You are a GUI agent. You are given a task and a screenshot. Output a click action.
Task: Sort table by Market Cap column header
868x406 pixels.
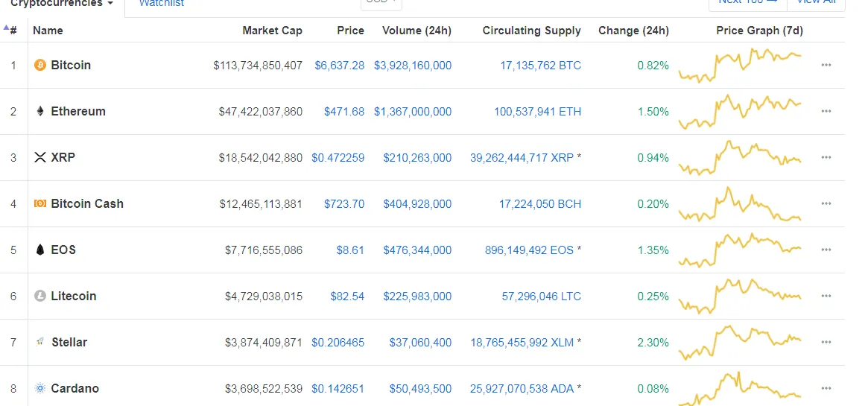(273, 31)
